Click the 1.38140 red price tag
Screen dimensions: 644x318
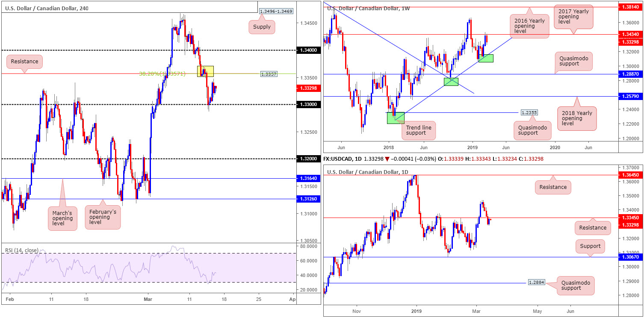pyautogui.click(x=631, y=7)
